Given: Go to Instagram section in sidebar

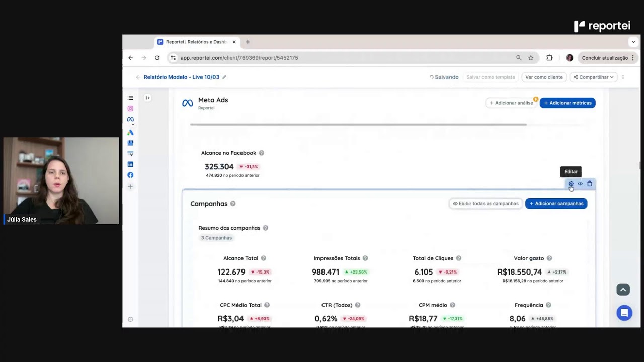Looking at the screenshot, I should point(130,108).
